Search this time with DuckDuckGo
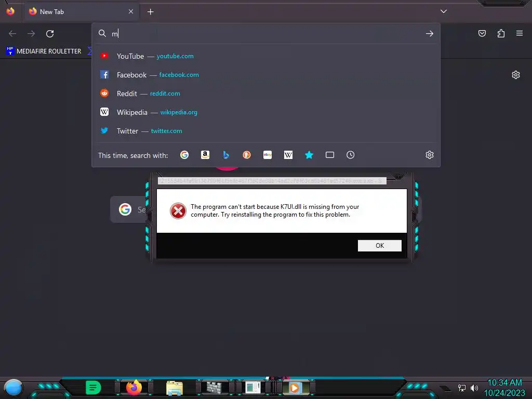 tap(247, 155)
